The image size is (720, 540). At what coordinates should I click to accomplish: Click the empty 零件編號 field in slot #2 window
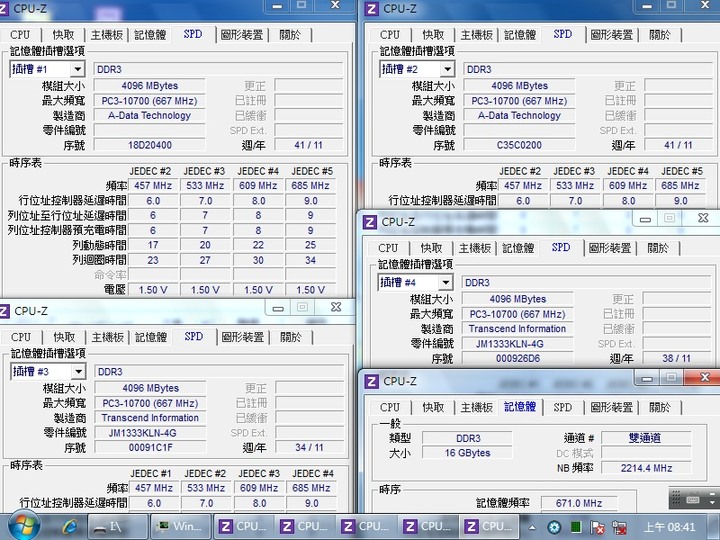click(519, 130)
